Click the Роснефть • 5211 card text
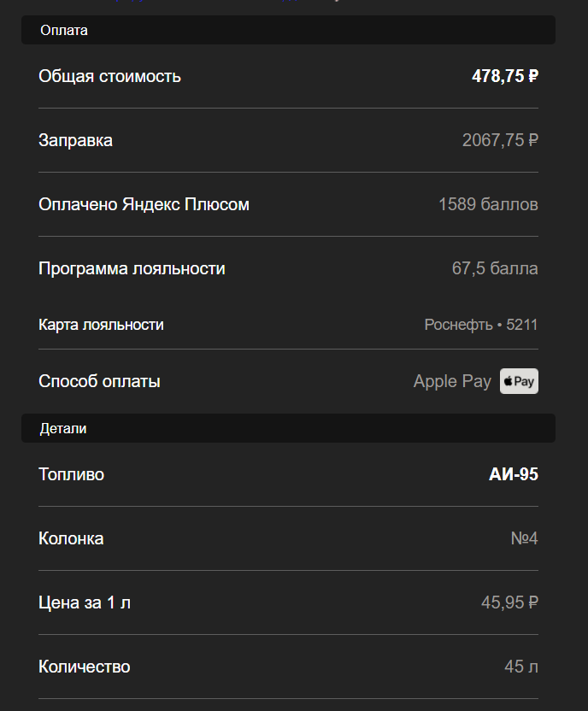 (481, 325)
